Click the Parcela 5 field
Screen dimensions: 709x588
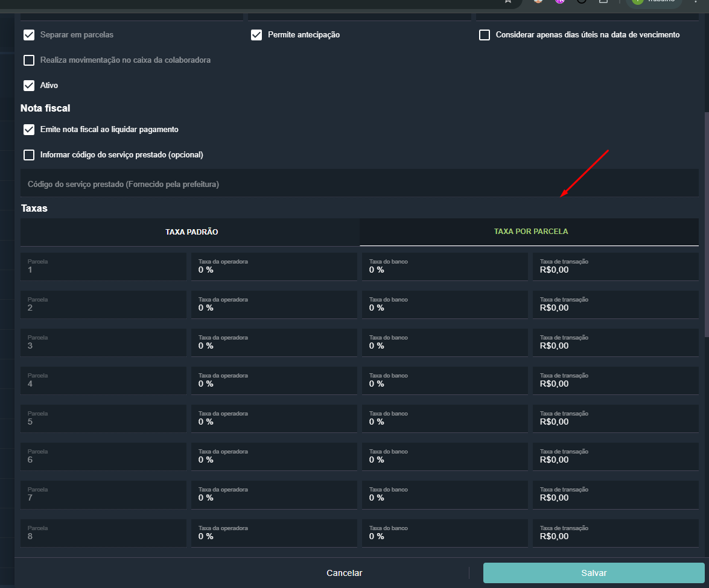pyautogui.click(x=103, y=419)
